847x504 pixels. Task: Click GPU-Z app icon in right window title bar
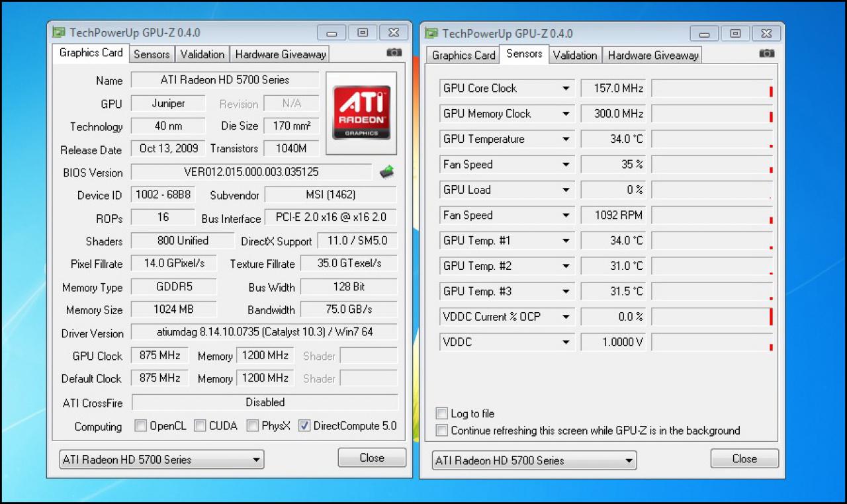coord(431,33)
